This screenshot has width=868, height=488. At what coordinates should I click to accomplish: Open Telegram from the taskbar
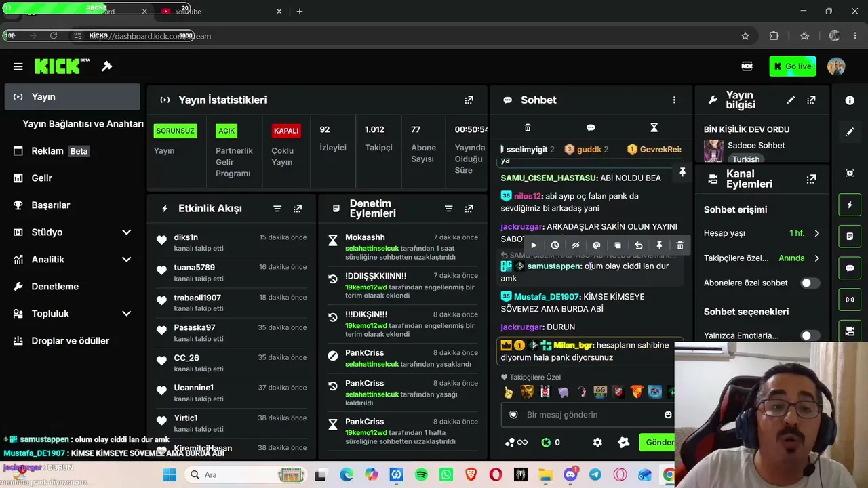(x=595, y=475)
